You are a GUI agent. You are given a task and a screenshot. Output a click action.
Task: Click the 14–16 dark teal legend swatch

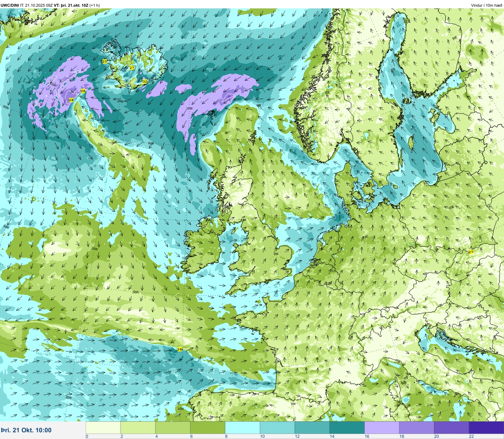347,428
